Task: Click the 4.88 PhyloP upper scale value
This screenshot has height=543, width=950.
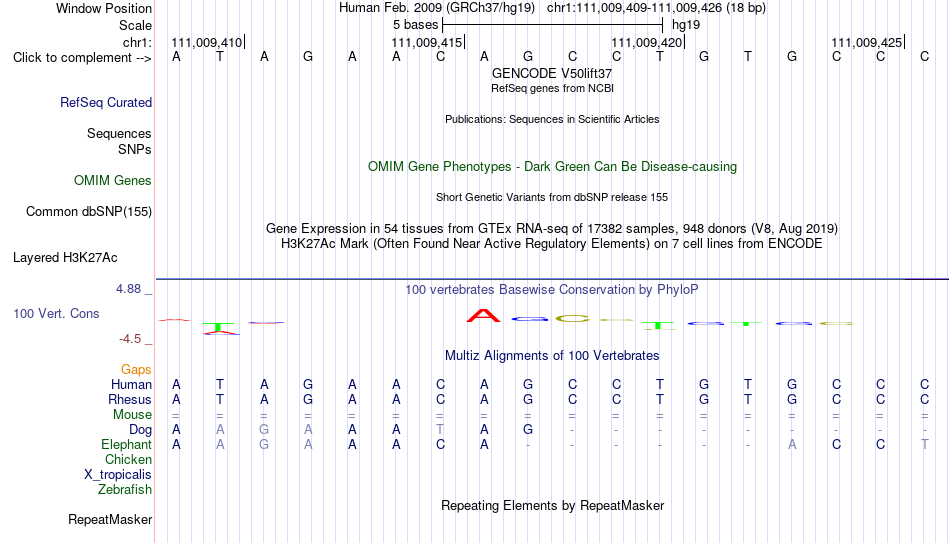Action: coord(128,289)
